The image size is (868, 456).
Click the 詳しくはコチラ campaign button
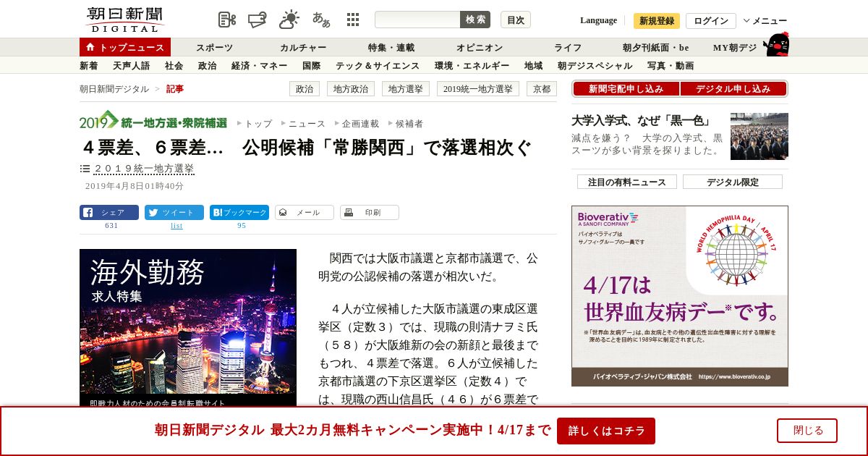coord(606,431)
